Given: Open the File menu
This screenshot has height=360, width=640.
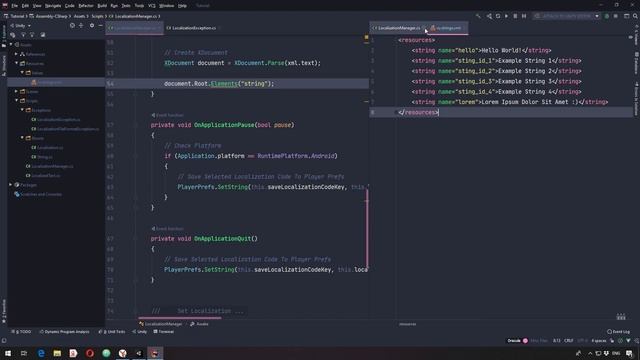Looking at the screenshot, I should [x=15, y=6].
